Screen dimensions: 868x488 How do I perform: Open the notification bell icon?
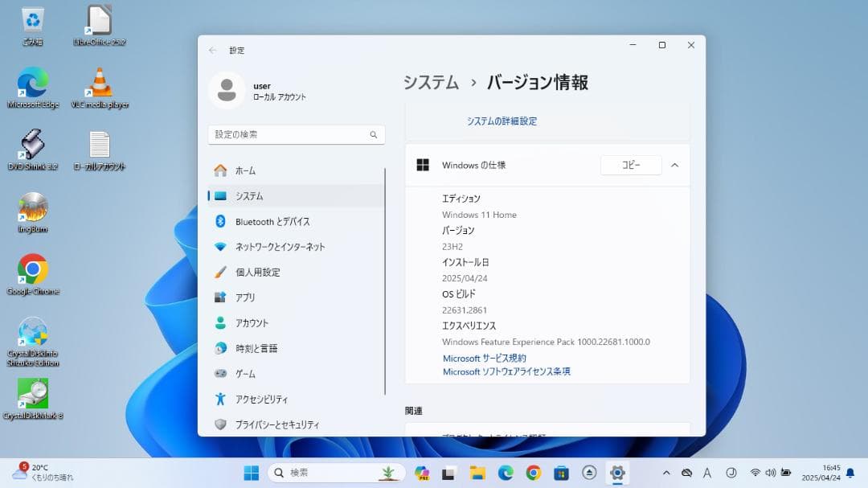(x=851, y=473)
